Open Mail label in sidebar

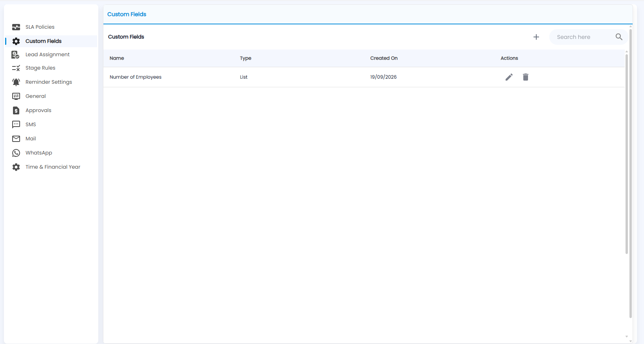(31, 139)
